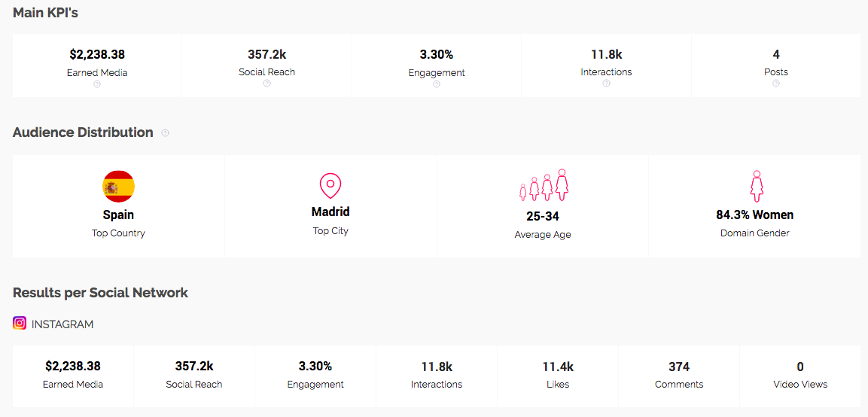Click the Instagram logo icon
Screen dimensions: 868x417
[20, 323]
